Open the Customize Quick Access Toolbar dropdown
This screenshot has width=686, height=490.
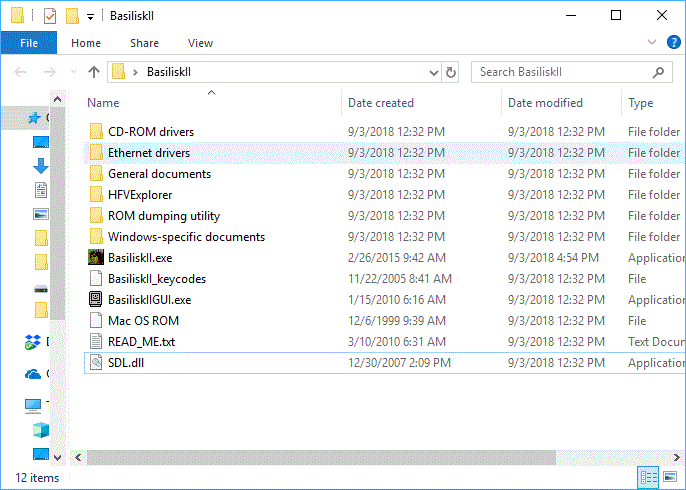[91, 17]
